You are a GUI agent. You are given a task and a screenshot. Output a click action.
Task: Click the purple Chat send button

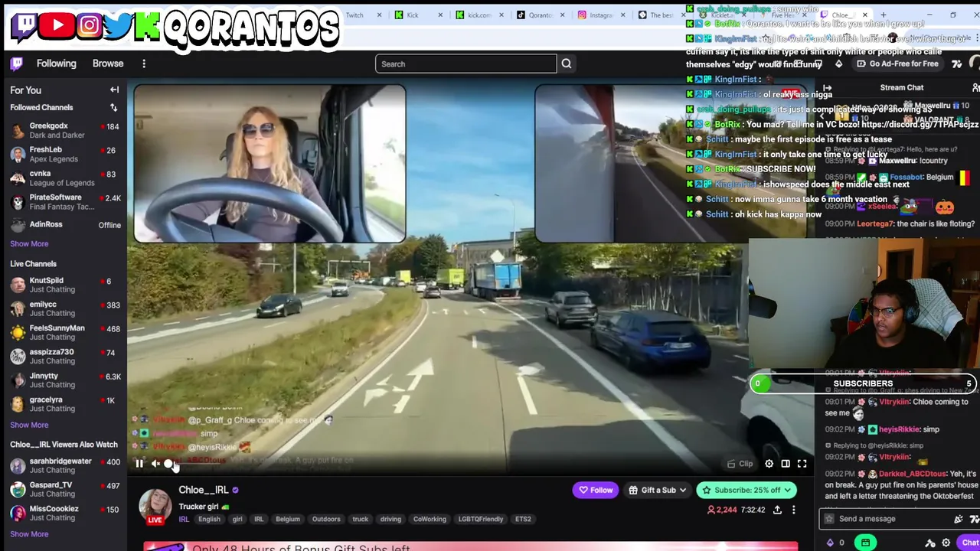point(969,543)
